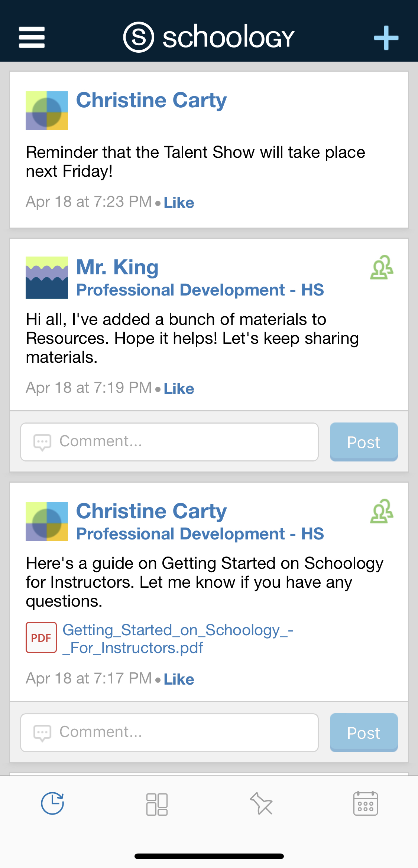Like Mr. King's materials post
The width and height of the screenshot is (418, 868).
coord(179,389)
